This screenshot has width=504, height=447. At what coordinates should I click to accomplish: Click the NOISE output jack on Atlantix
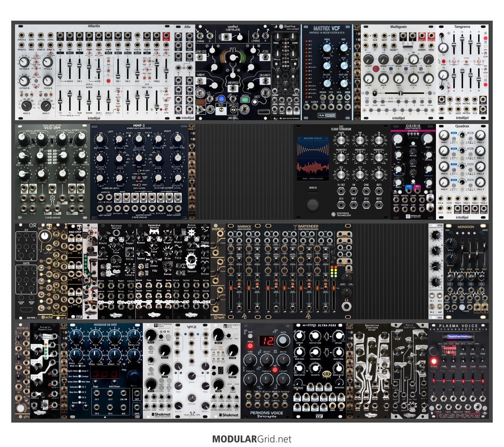pyautogui.click(x=108, y=35)
